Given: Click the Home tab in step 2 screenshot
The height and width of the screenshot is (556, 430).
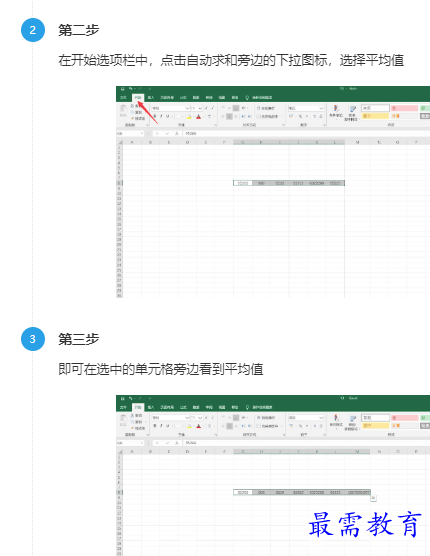Looking at the screenshot, I should coord(138,97).
